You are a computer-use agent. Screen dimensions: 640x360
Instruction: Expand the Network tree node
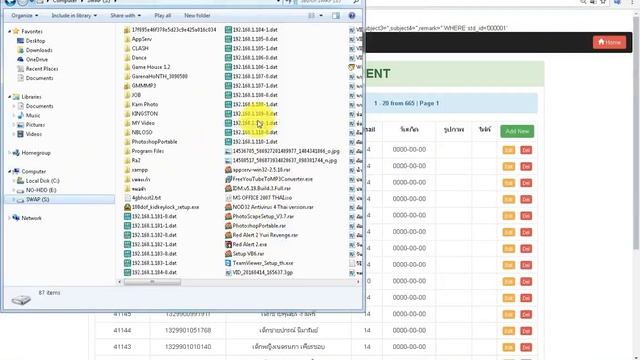[9, 218]
